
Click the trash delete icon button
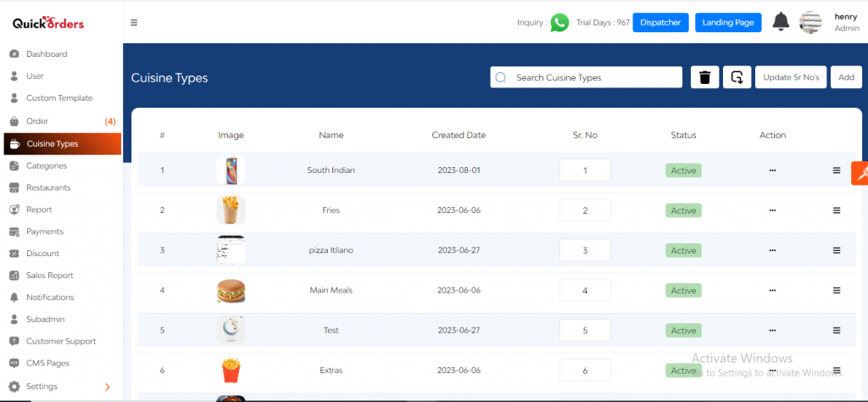pyautogui.click(x=704, y=77)
